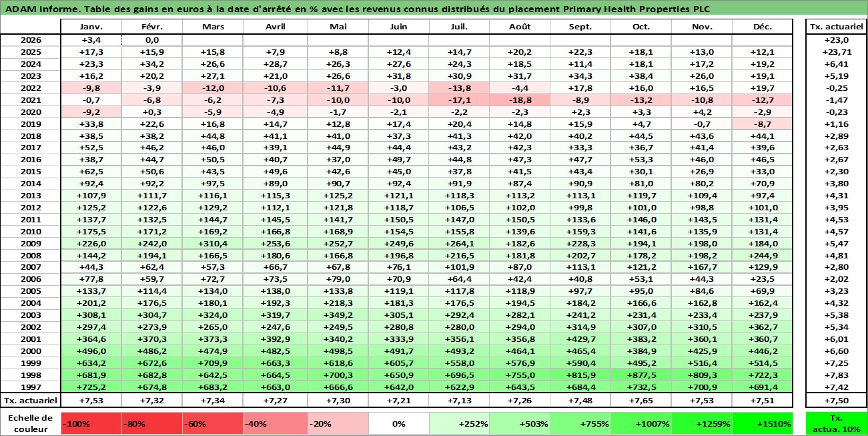Click the -1,47 actuarial rate for 2021

click(x=836, y=99)
